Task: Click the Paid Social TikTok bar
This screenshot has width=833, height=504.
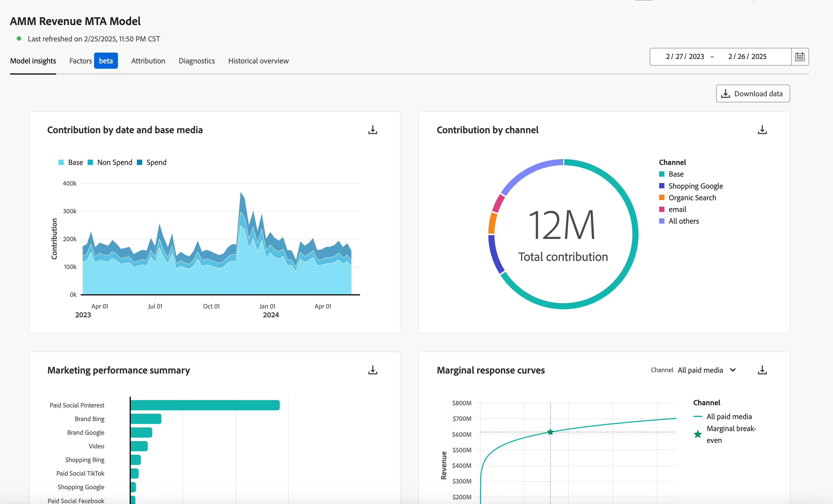Action: click(135, 473)
